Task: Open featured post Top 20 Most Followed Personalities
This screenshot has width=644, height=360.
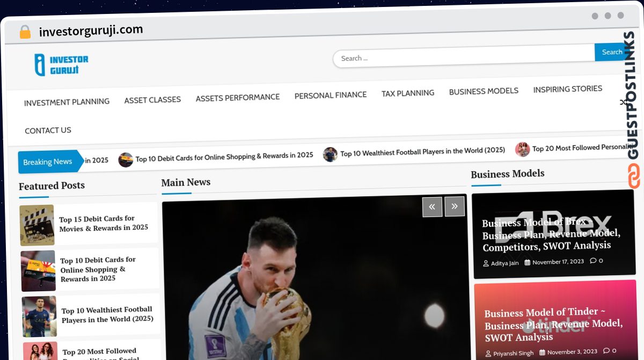Action: coord(100,354)
